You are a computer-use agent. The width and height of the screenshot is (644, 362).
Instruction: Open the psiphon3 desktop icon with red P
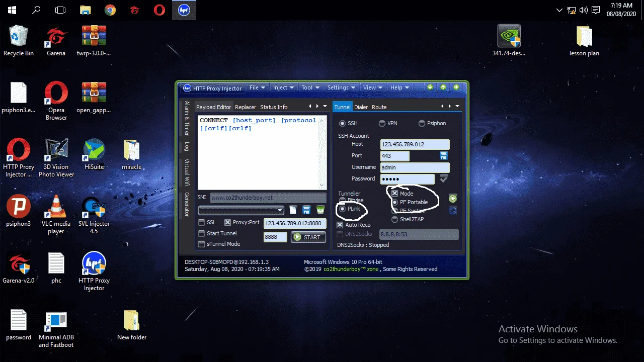click(x=19, y=212)
